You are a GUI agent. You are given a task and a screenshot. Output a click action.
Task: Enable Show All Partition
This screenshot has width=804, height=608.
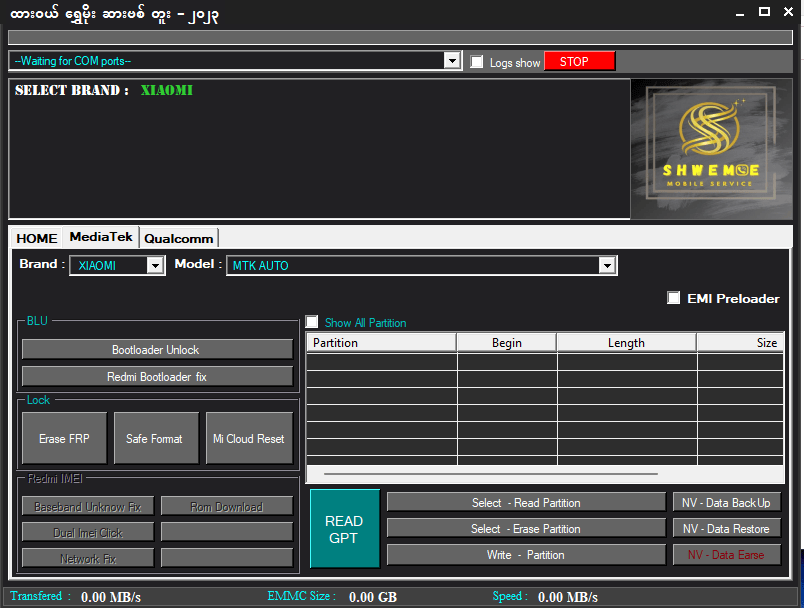[311, 322]
